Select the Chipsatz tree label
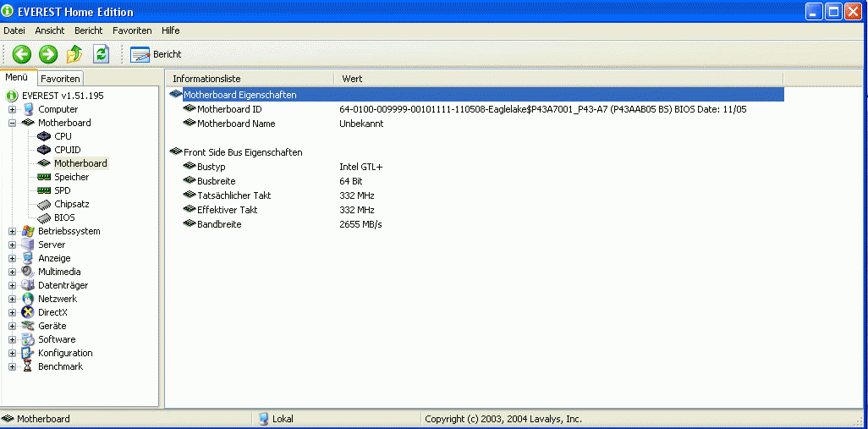Image resolution: width=868 pixels, height=429 pixels. click(x=72, y=204)
